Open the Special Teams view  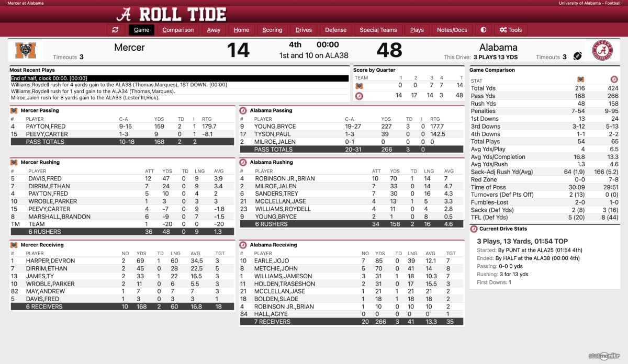click(x=378, y=30)
